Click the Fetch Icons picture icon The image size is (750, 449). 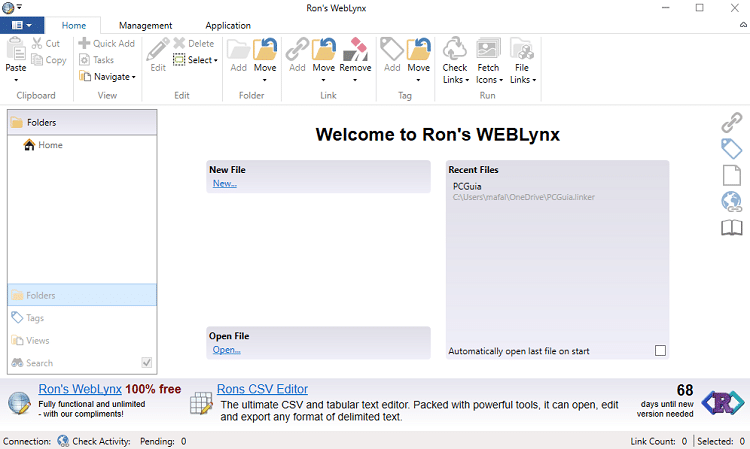click(488, 49)
